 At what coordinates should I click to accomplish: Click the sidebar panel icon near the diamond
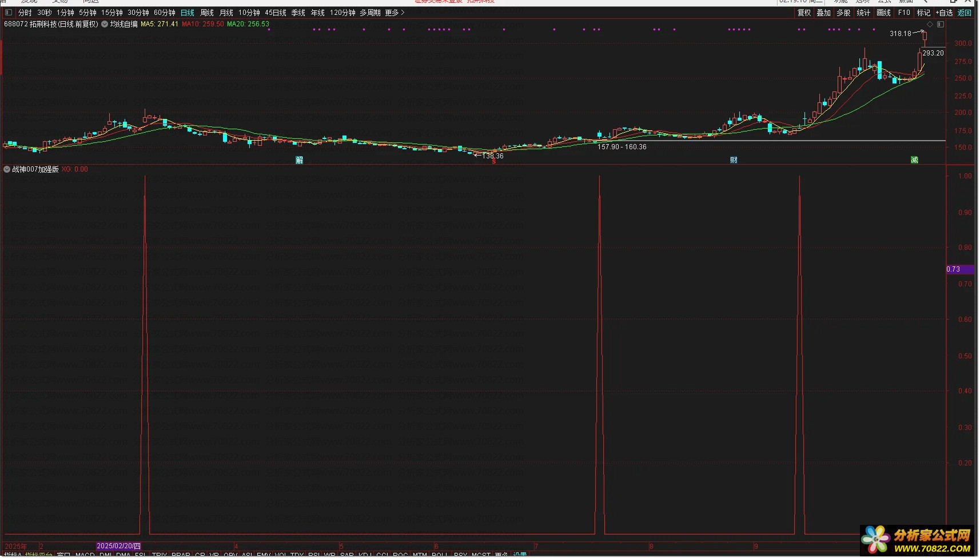[x=941, y=25]
